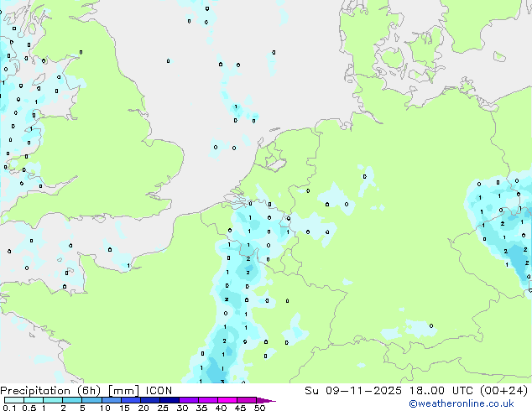Click the 0.1–0.5 mm palest legend swatch
This screenshot has height=411, width=532.
coord(14,400)
